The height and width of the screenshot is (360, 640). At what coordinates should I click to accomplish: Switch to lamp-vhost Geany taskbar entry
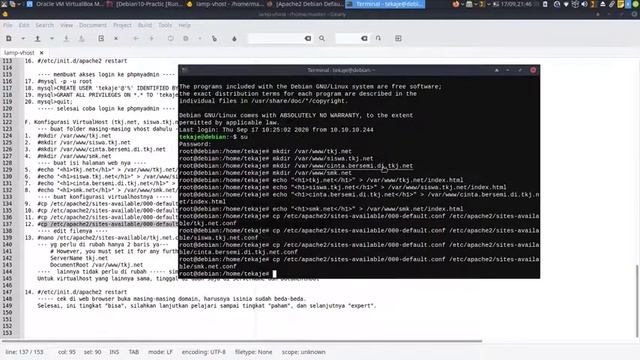[225, 4]
